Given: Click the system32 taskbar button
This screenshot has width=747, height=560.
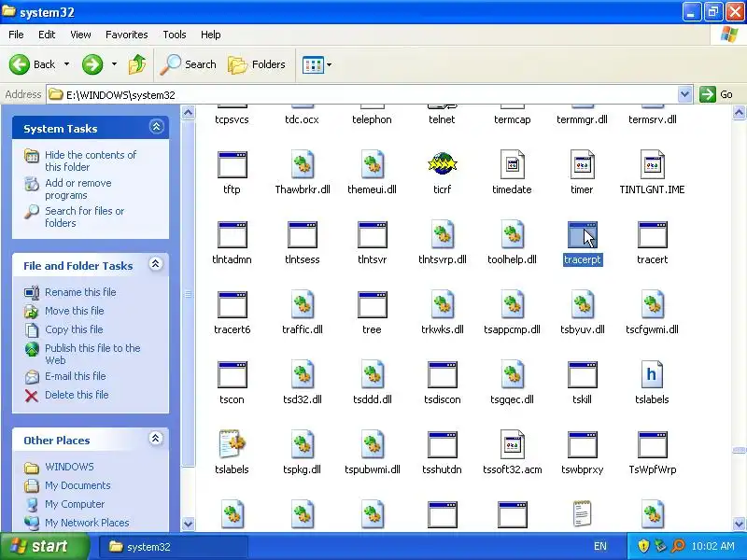Looking at the screenshot, I should pyautogui.click(x=174, y=547).
